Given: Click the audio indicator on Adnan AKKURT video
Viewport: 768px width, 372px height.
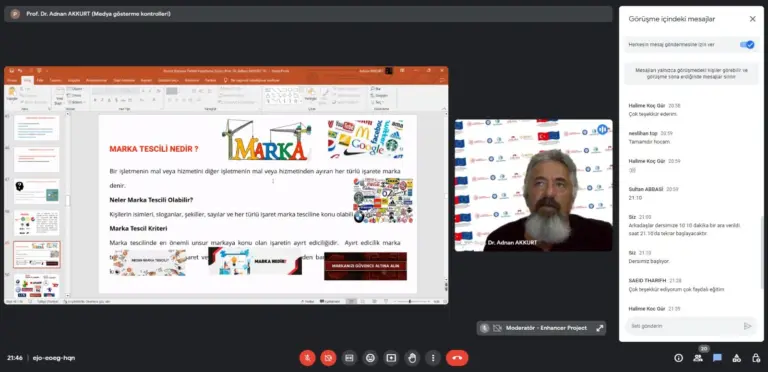Looking at the screenshot, I should [x=602, y=129].
